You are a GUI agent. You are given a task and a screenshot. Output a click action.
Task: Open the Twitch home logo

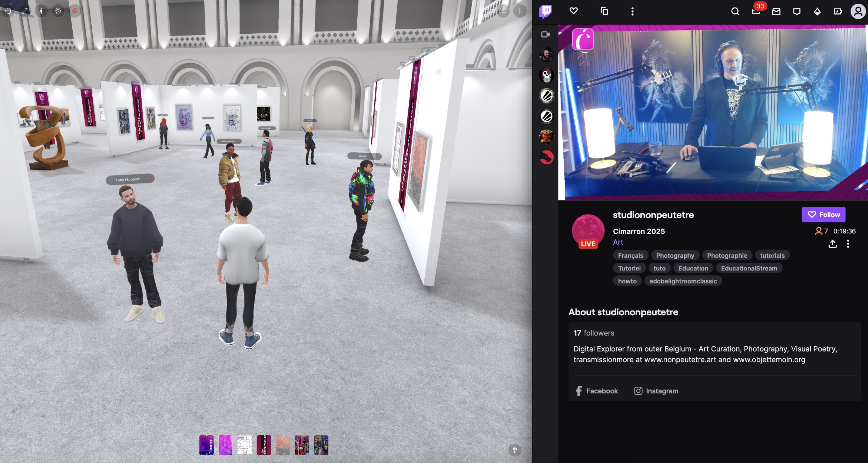[x=545, y=12]
